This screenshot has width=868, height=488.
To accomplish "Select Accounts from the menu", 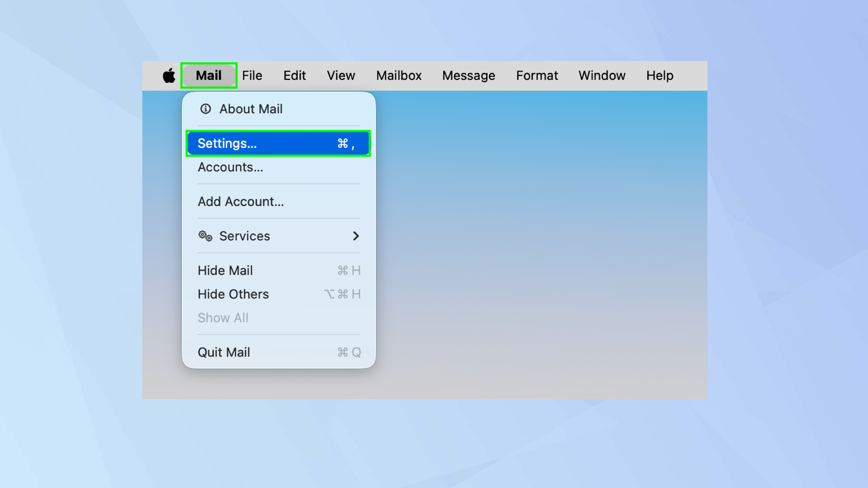I will pos(230,167).
